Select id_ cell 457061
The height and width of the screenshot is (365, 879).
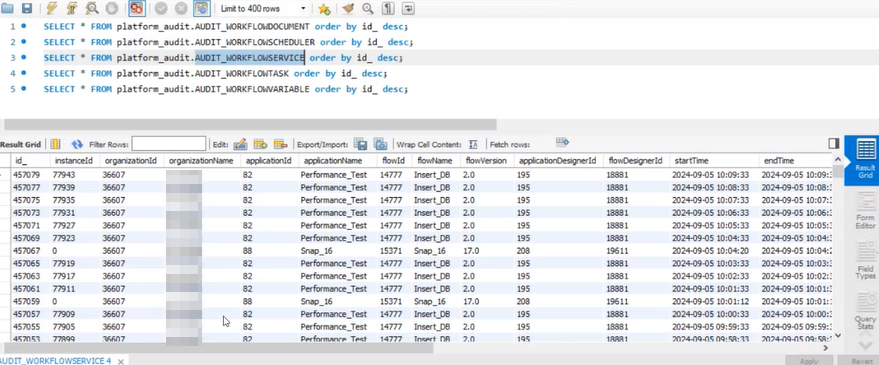pyautogui.click(x=29, y=289)
